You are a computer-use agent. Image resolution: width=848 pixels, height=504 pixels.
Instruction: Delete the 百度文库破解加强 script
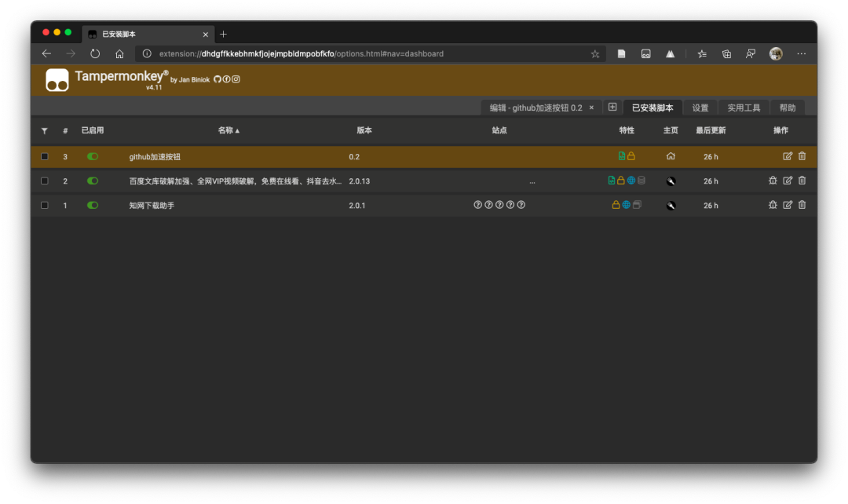pyautogui.click(x=802, y=181)
